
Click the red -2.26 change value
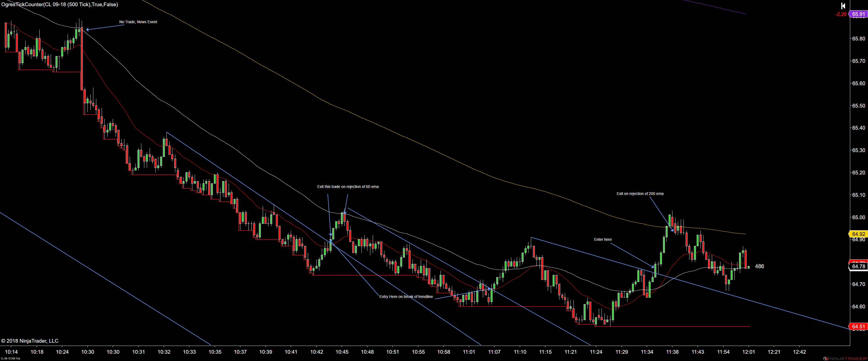(x=841, y=14)
